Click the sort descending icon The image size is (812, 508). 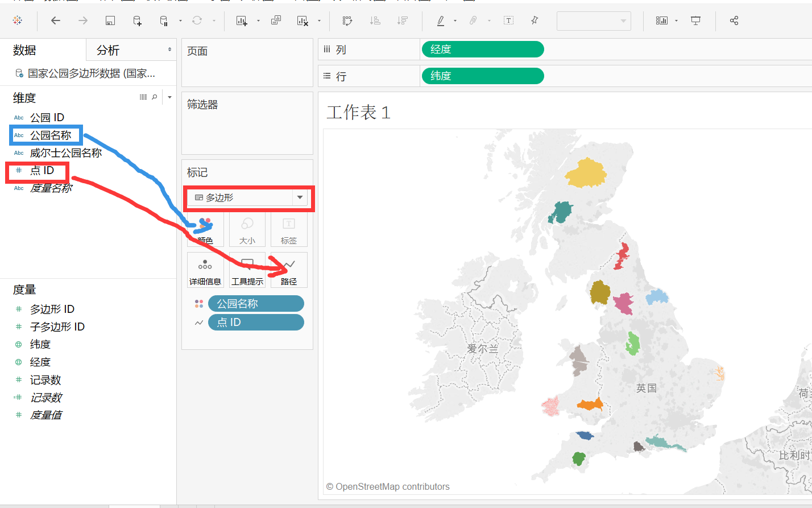coord(403,20)
